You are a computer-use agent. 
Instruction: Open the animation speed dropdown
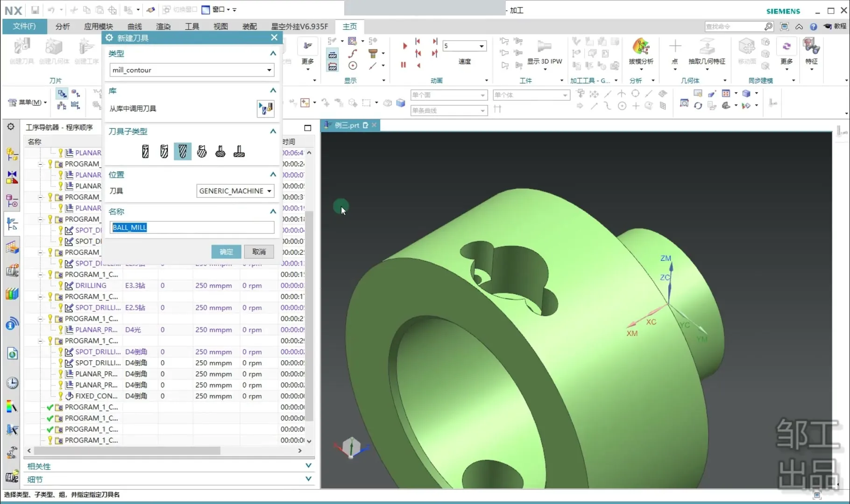[481, 46]
